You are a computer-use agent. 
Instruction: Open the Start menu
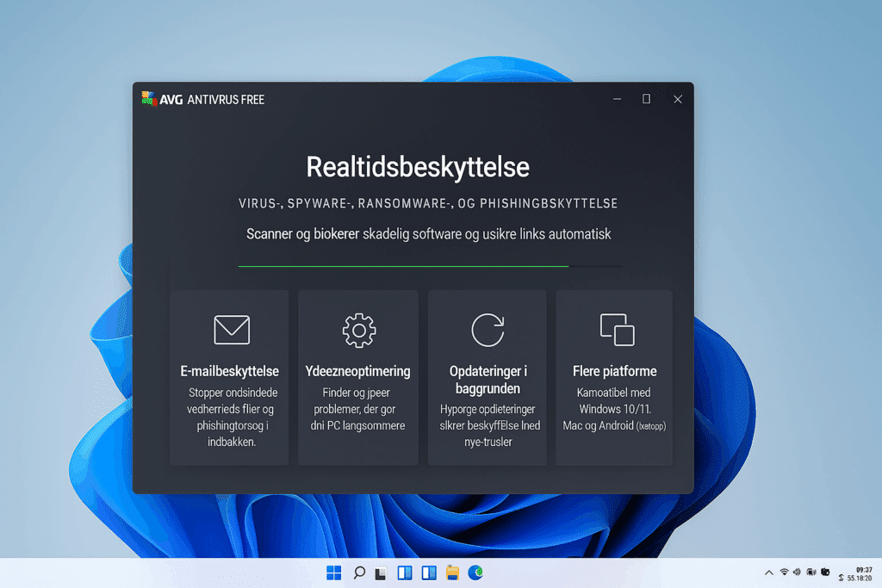(x=333, y=572)
